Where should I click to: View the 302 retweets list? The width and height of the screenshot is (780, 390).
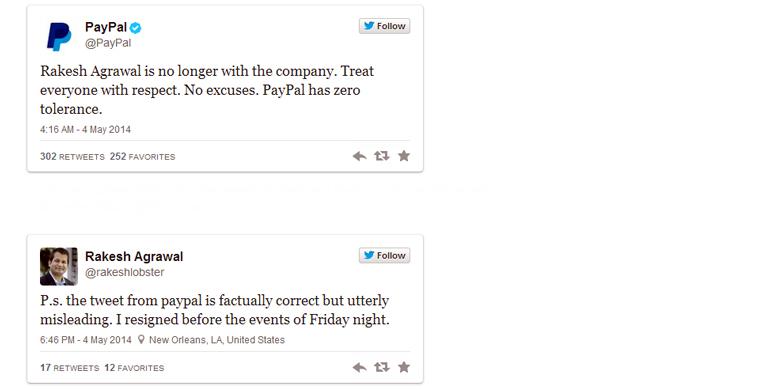(x=72, y=157)
